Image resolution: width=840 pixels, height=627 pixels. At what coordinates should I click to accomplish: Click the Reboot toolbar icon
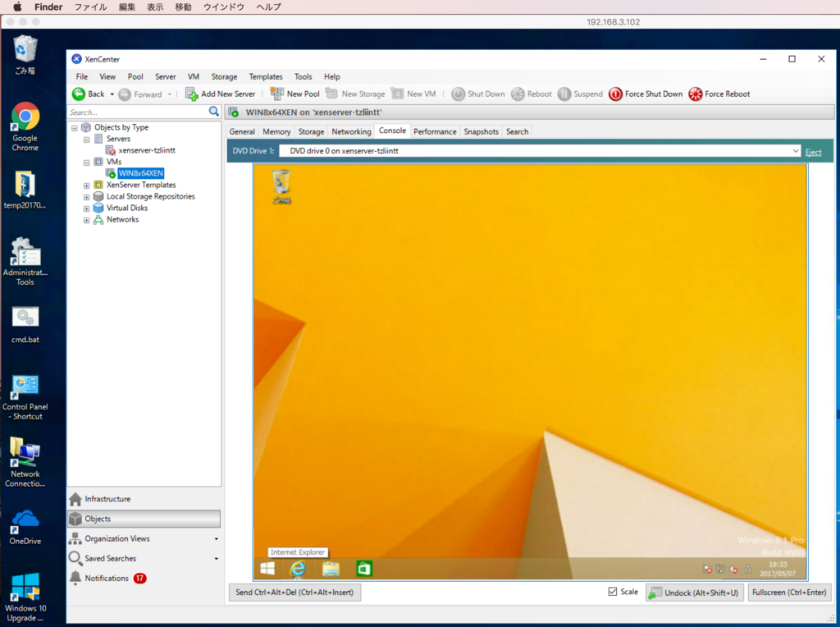tap(518, 94)
